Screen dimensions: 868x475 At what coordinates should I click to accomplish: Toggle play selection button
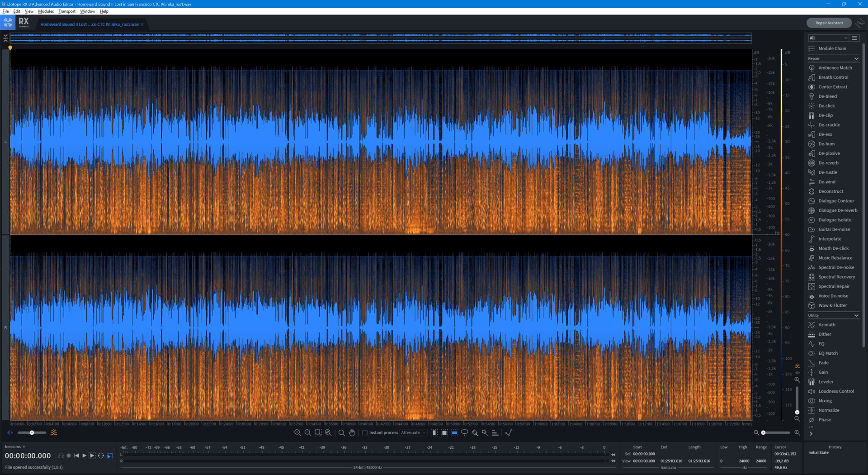92,456
